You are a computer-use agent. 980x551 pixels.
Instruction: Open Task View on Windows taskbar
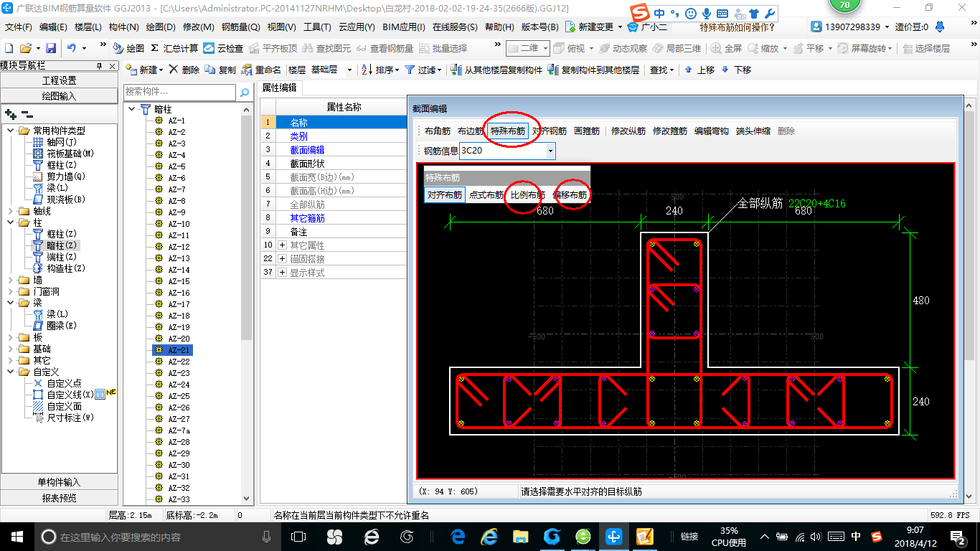(x=298, y=537)
